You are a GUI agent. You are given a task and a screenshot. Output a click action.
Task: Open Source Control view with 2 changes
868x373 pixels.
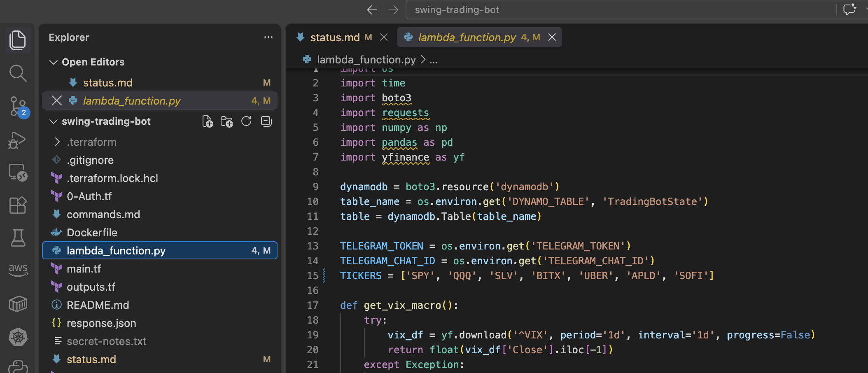tap(19, 107)
